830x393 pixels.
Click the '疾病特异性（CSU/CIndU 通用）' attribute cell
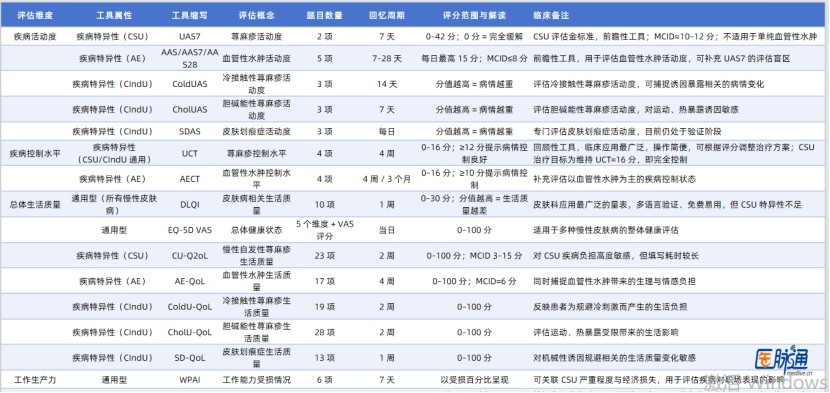[x=114, y=154]
